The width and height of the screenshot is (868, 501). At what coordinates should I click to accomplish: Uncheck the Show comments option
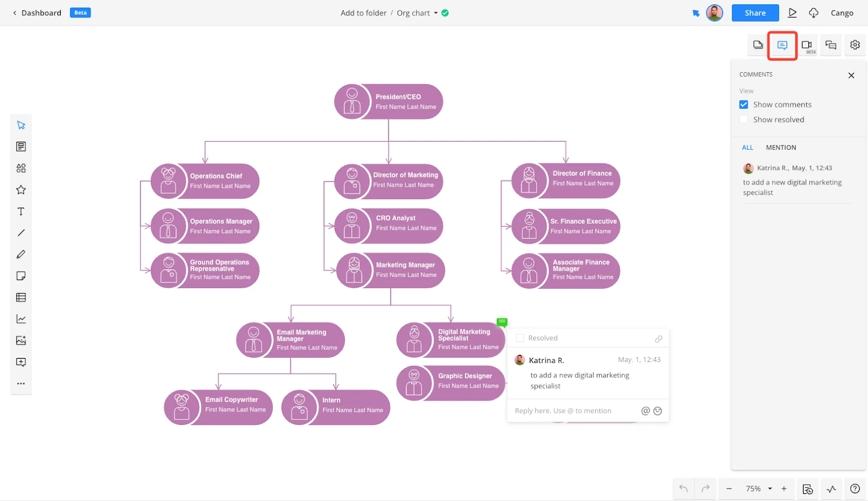click(744, 104)
